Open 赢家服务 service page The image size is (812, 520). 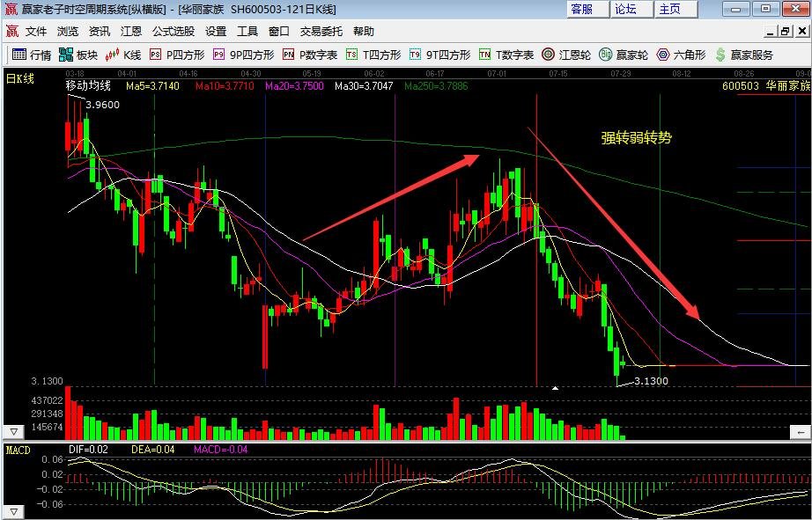pyautogui.click(x=744, y=55)
